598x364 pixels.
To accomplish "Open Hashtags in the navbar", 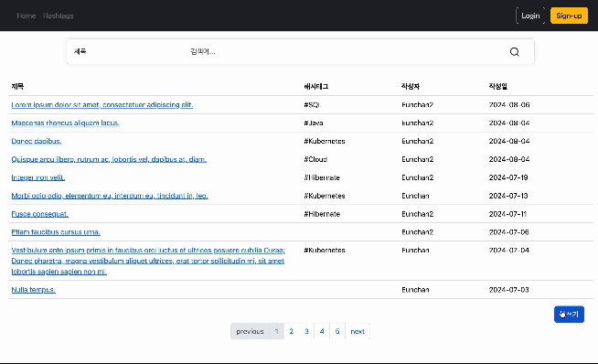I will (x=58, y=16).
